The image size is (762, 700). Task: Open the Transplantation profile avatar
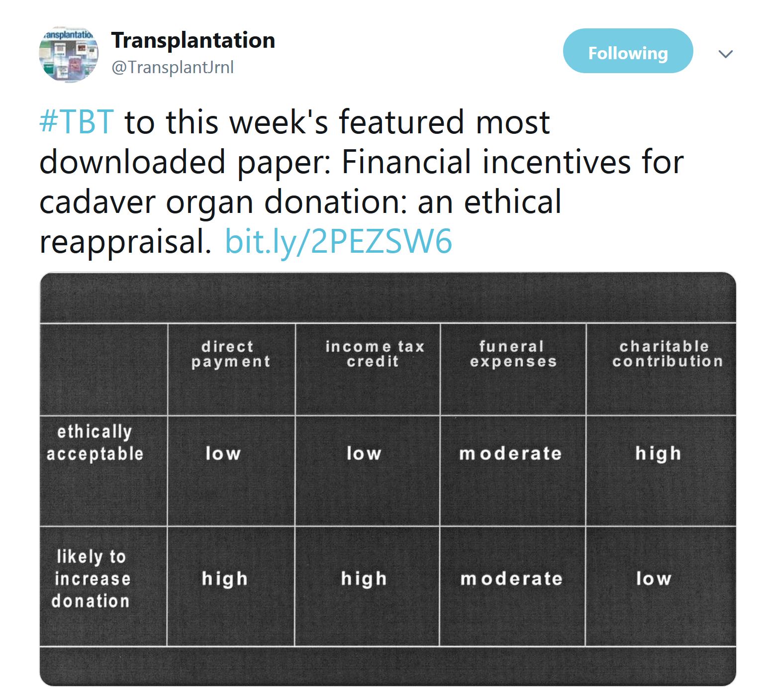[69, 54]
